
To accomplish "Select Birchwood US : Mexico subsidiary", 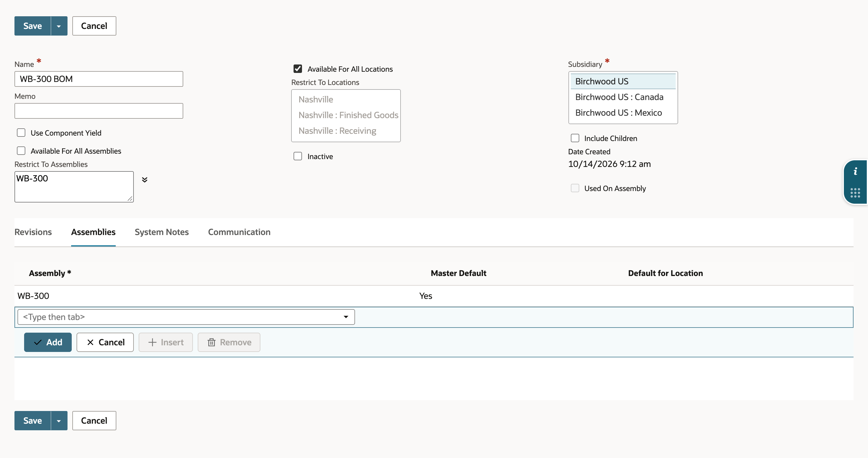I will point(623,112).
